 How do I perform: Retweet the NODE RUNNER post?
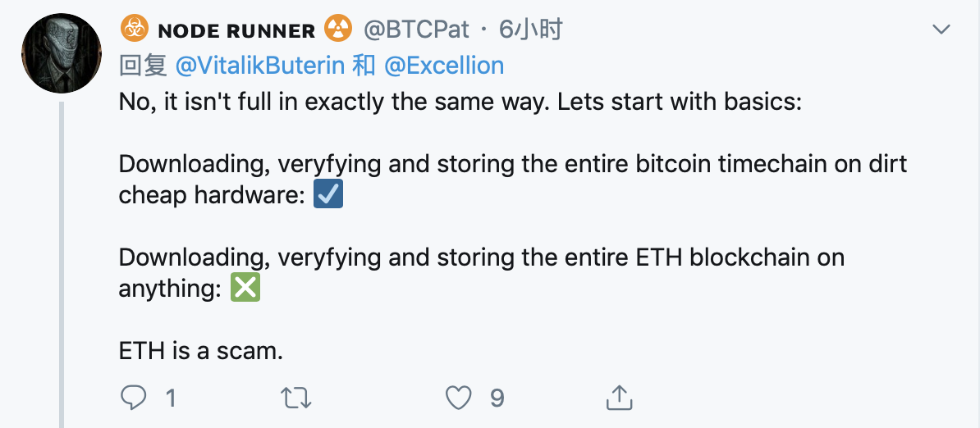(x=296, y=398)
